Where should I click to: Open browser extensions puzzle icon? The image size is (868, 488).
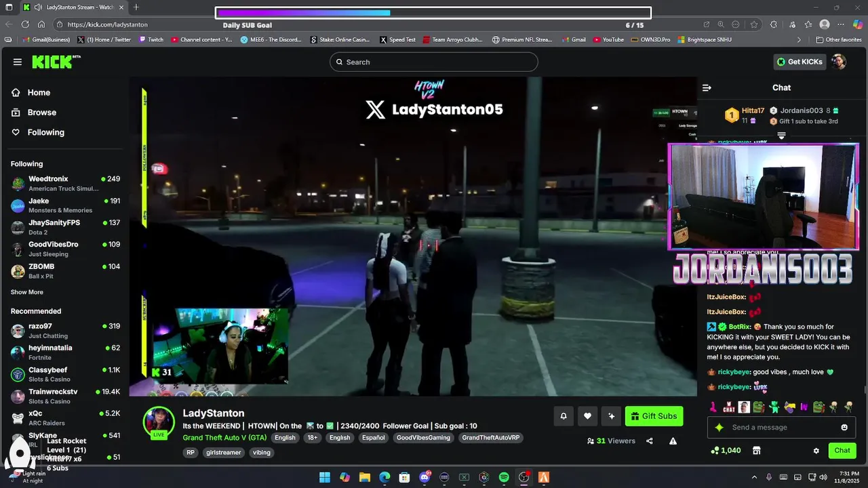774,24
